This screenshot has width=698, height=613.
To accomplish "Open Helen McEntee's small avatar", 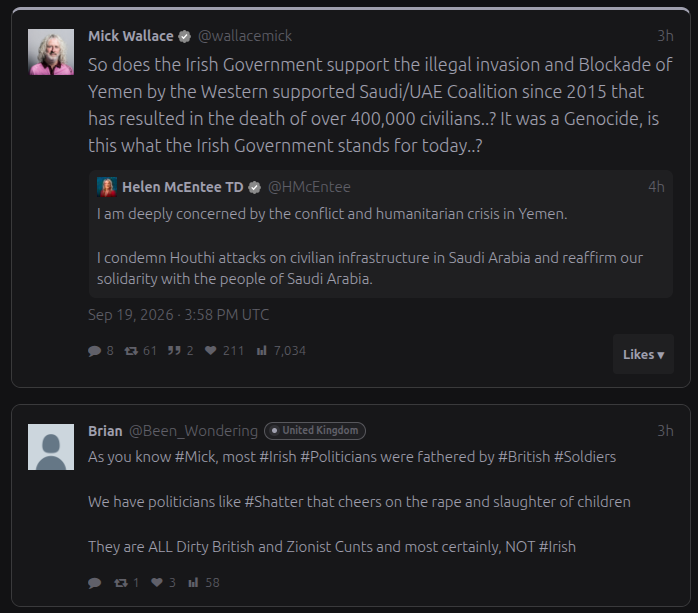I will [107, 187].
